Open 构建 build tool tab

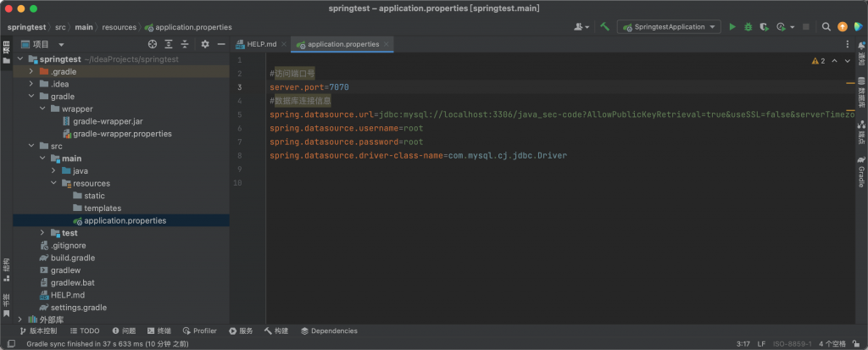tap(276, 331)
